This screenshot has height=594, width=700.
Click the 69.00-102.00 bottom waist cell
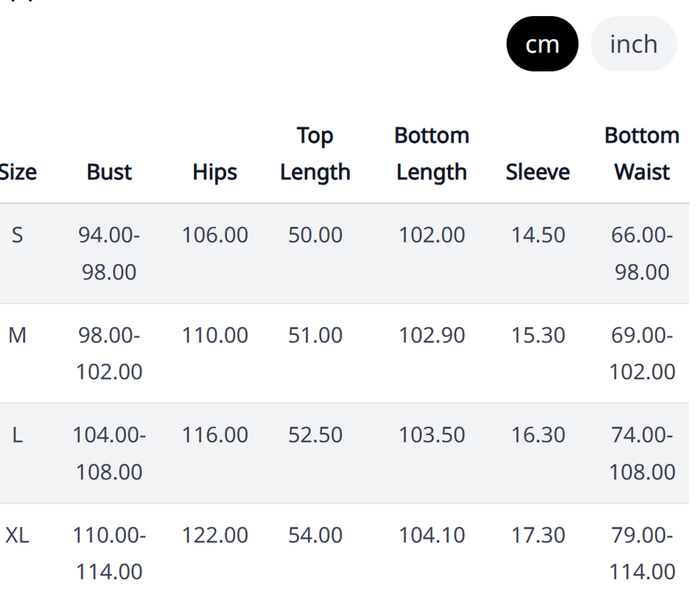point(642,353)
